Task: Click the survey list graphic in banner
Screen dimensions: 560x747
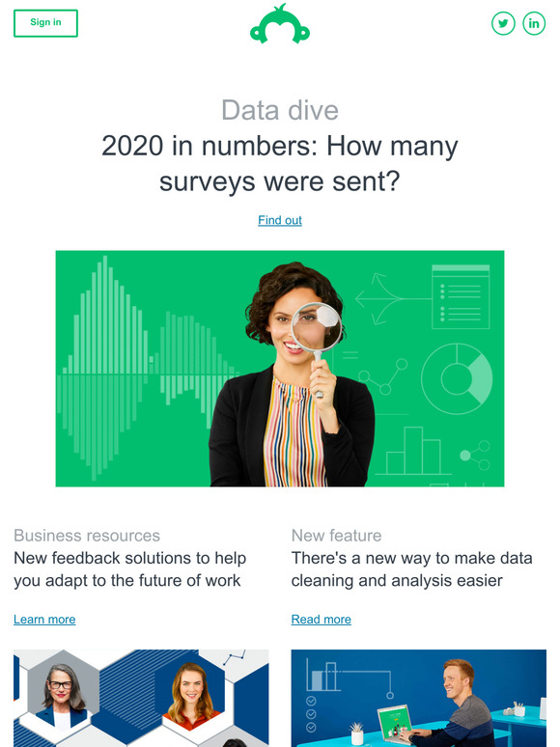Action: pyautogui.click(x=461, y=297)
